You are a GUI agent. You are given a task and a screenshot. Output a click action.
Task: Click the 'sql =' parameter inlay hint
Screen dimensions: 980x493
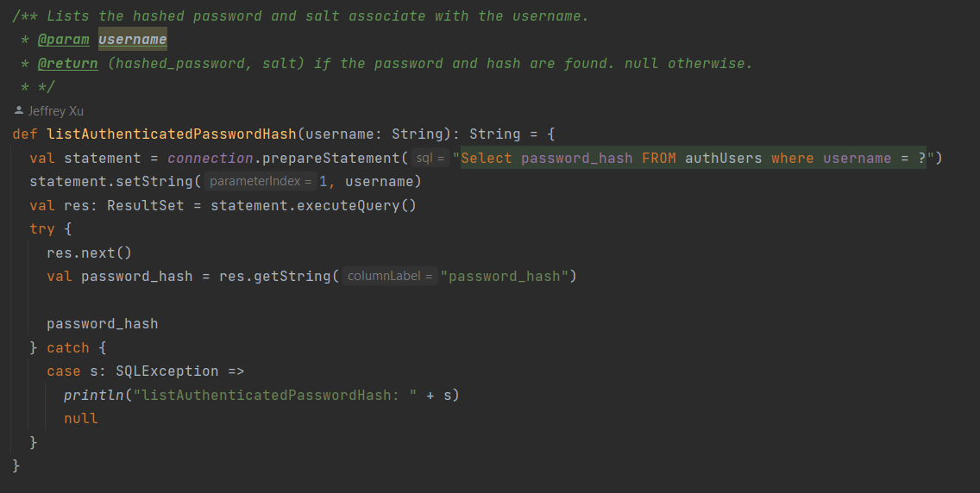click(430, 159)
